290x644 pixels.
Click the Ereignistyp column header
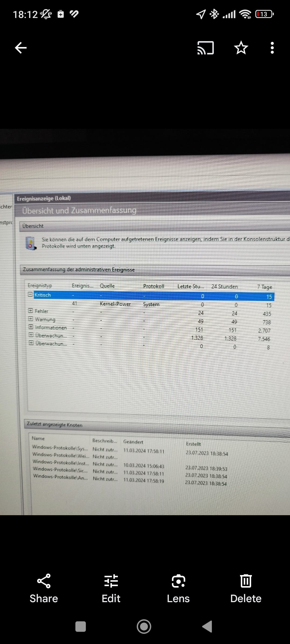click(40, 286)
